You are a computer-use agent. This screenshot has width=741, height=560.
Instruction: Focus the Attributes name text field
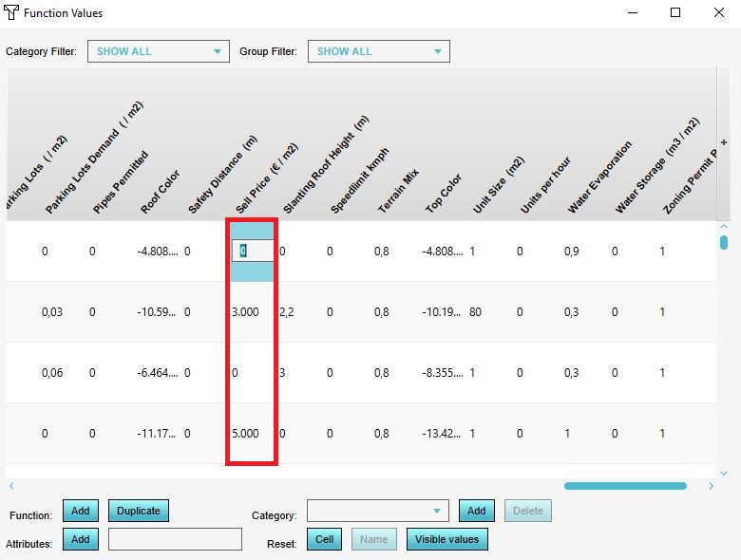175,539
